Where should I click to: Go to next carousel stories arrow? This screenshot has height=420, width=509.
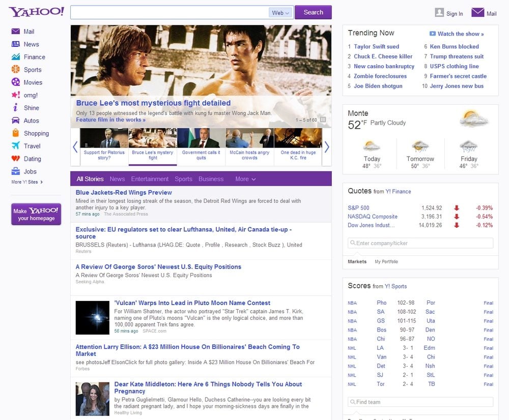pyautogui.click(x=327, y=147)
